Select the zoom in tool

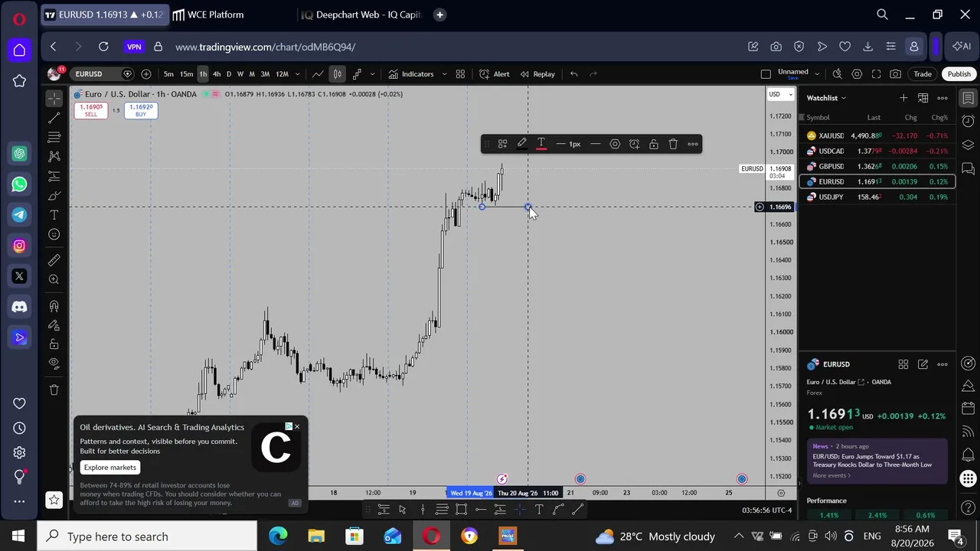54,279
